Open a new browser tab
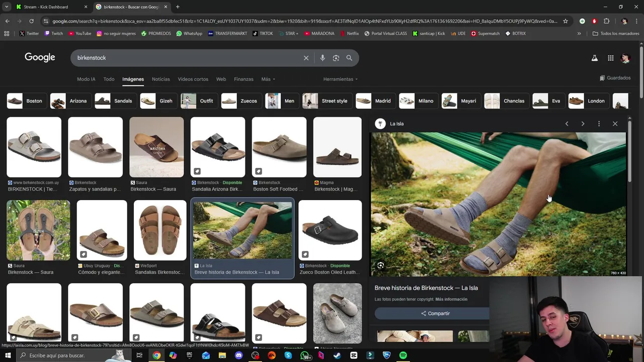 point(178,7)
